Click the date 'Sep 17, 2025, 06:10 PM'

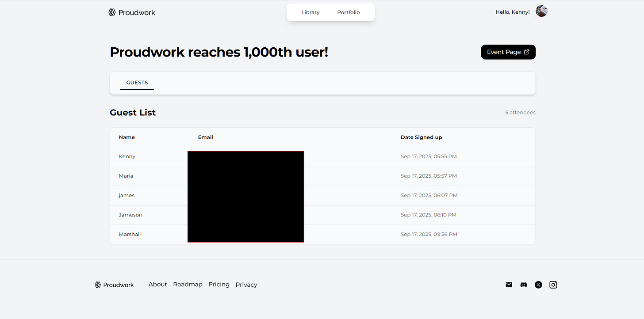(429, 215)
